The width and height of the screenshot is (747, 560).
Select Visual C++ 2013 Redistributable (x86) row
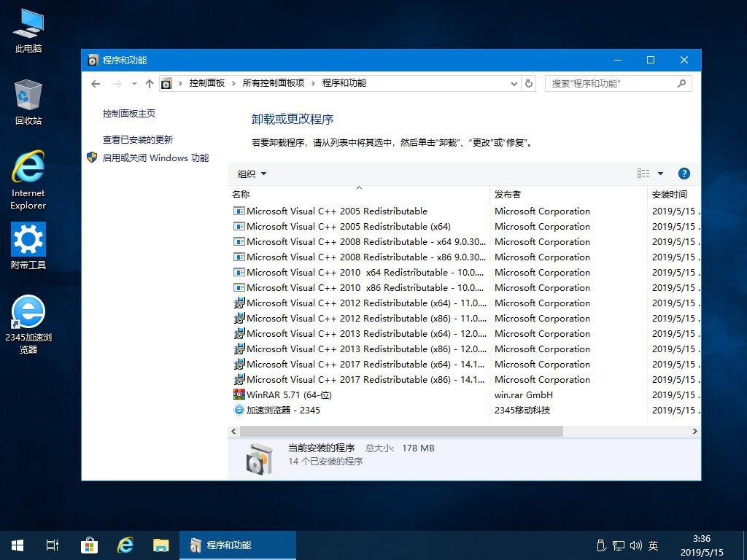(x=464, y=349)
